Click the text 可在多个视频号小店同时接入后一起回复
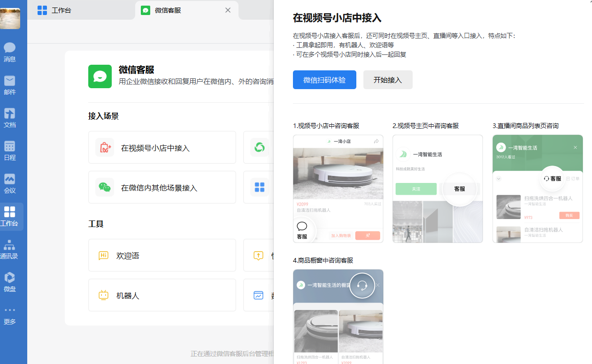Screen dimensions: 592x364 [x=351, y=54]
